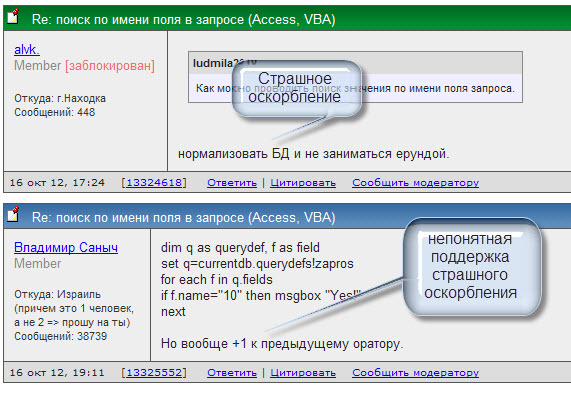Viewport: 571px width, 394px height.
Task: Click the line +1 к предыдущему оратору
Action: click(x=282, y=343)
